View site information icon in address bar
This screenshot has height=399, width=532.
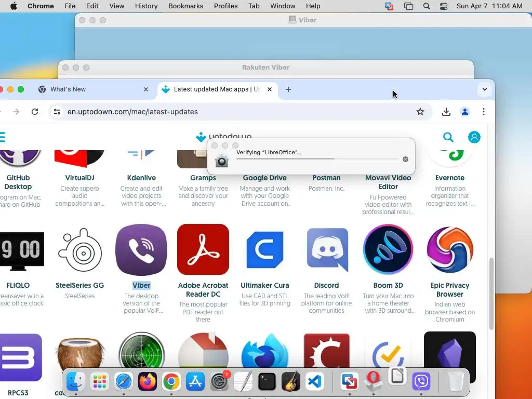(57, 112)
